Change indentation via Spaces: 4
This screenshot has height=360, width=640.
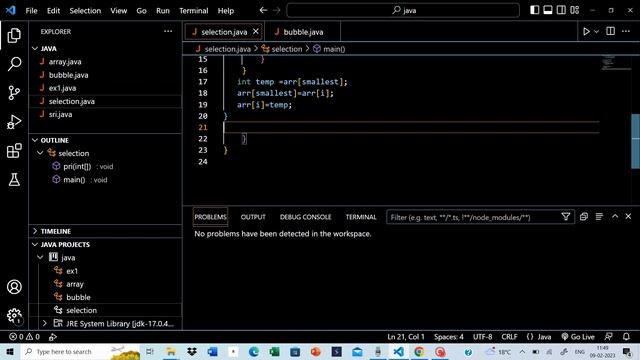(449, 337)
